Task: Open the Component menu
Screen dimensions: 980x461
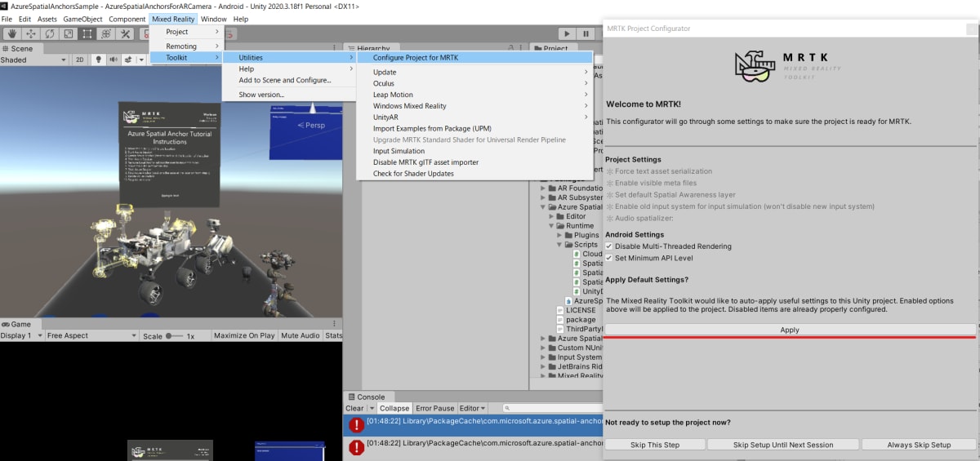Action: click(x=127, y=19)
